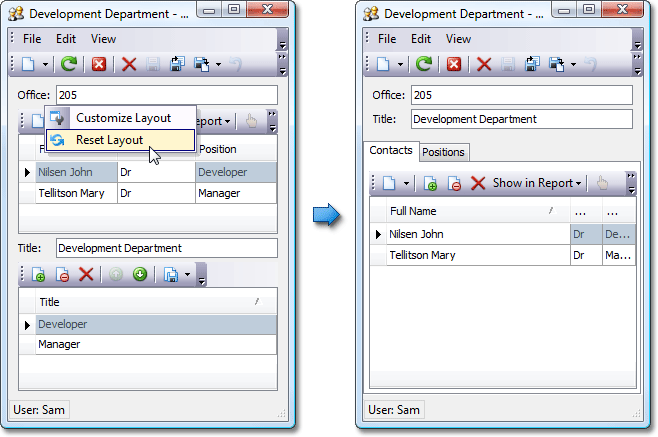Click red square Close icon in right window toolbar
This screenshot has height=437, width=658.
click(x=454, y=64)
